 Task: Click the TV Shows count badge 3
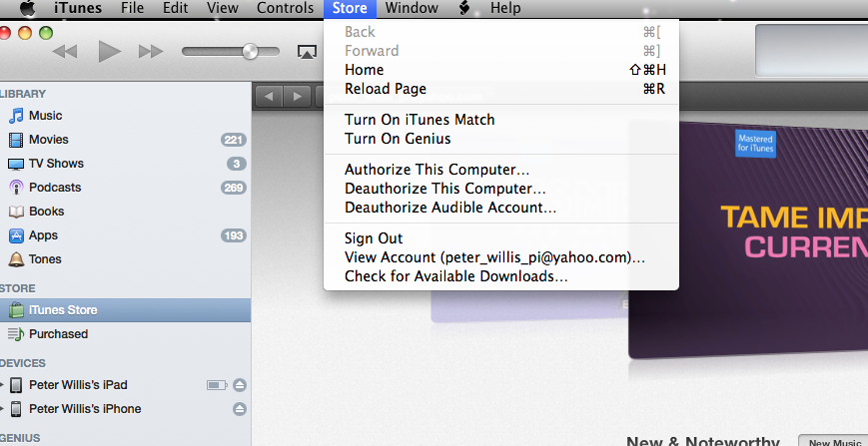(237, 165)
